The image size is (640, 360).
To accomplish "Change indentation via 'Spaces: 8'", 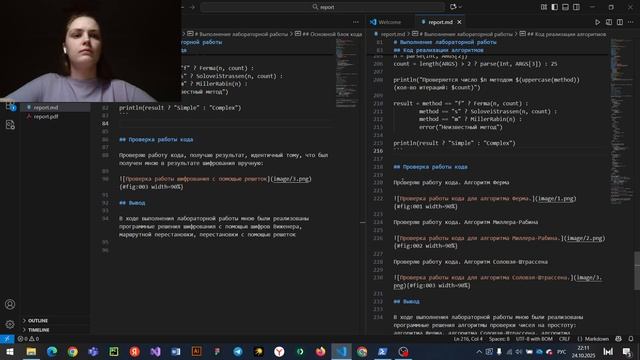I will (499, 339).
